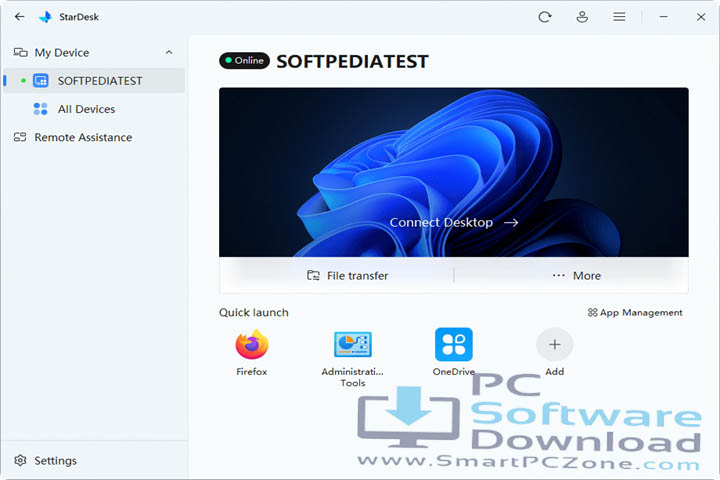Viewport: 720px width, 480px height.
Task: Click the Online status badge
Action: pyautogui.click(x=244, y=61)
